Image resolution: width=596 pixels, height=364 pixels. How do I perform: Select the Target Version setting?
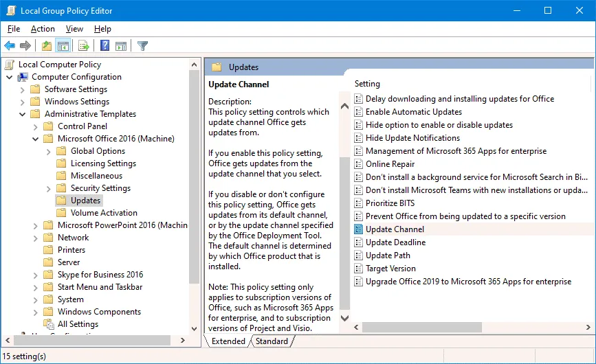tap(390, 269)
